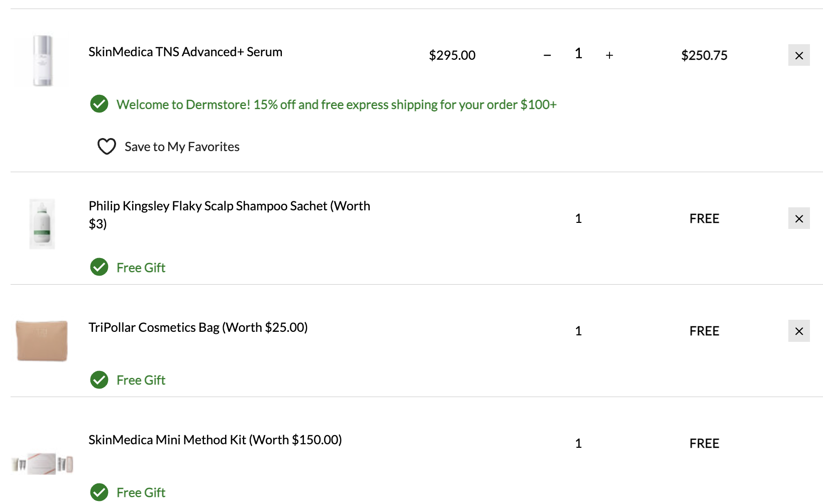The width and height of the screenshot is (823, 504).
Task: View TriPollar cosmetics bag thumbnail
Action: click(42, 340)
